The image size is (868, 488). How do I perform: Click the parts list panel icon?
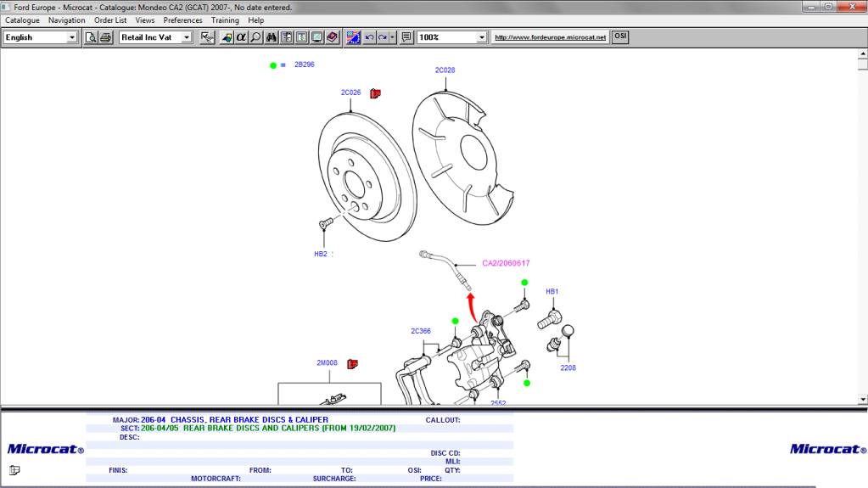286,37
